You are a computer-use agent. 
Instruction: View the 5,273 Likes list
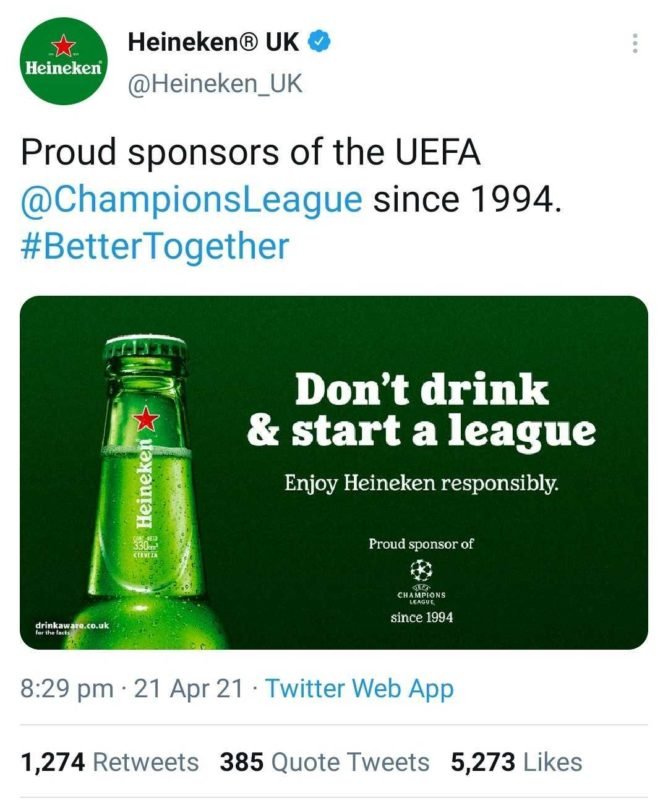pyautogui.click(x=516, y=762)
